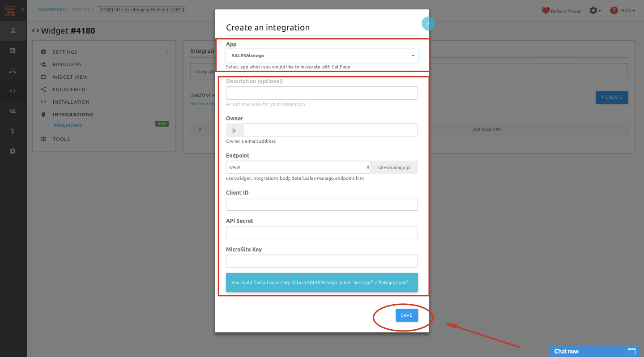Focus the Owner e-mail input field
The height and width of the screenshot is (357, 644).
(330, 130)
